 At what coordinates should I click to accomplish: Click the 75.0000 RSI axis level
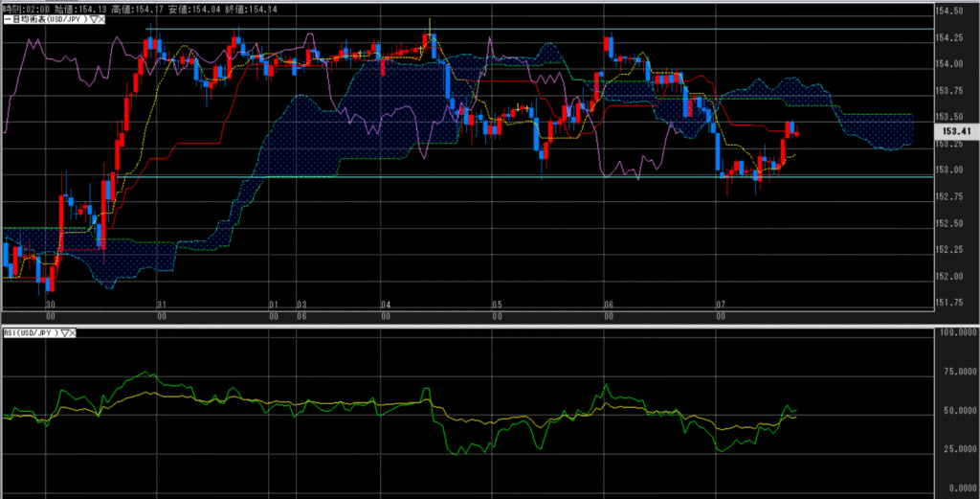click(x=952, y=372)
